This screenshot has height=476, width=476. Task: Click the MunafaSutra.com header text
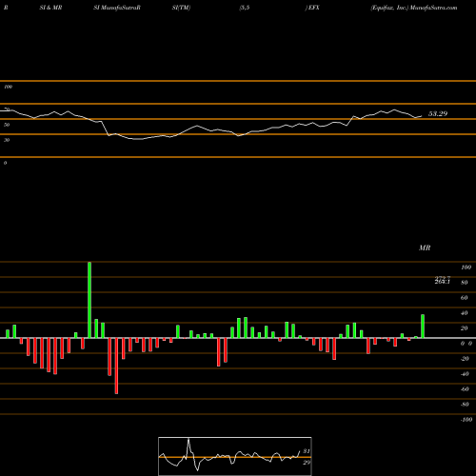pyautogui.click(x=433, y=8)
